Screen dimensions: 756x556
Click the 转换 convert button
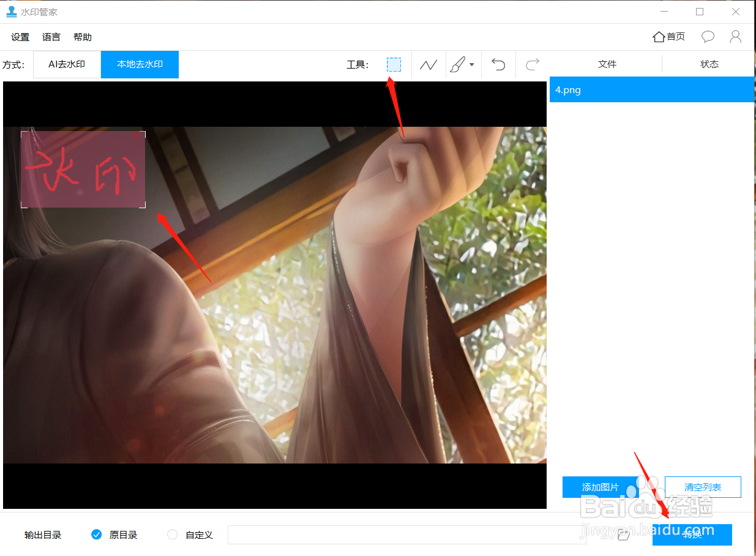(692, 535)
